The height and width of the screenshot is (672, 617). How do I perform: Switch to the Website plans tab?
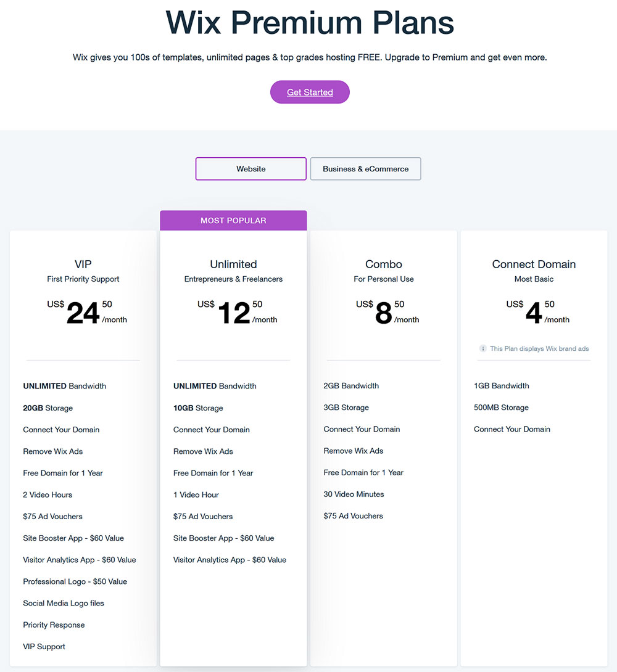[251, 169]
